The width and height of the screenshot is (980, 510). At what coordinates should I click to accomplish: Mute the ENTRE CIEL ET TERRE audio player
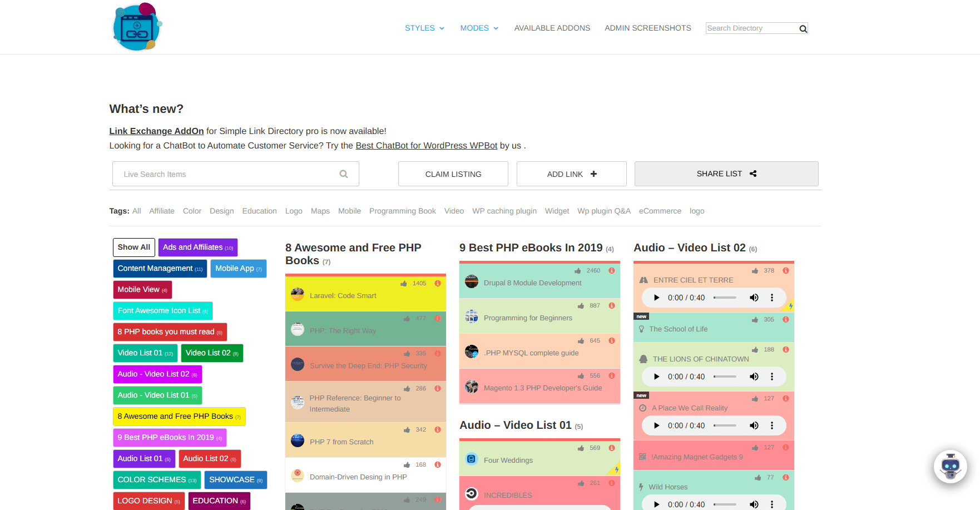pyautogui.click(x=754, y=298)
